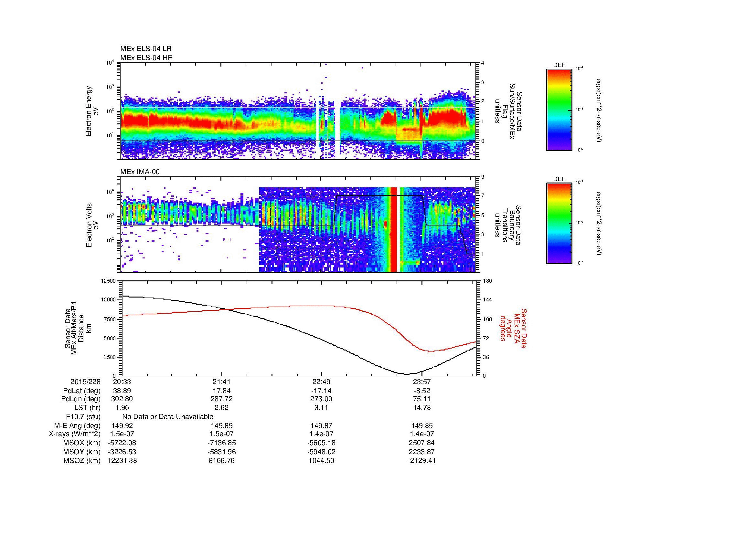Click the top DEF color bar
Image resolution: width=756 pixels, height=534 pixels.
[x=559, y=110]
